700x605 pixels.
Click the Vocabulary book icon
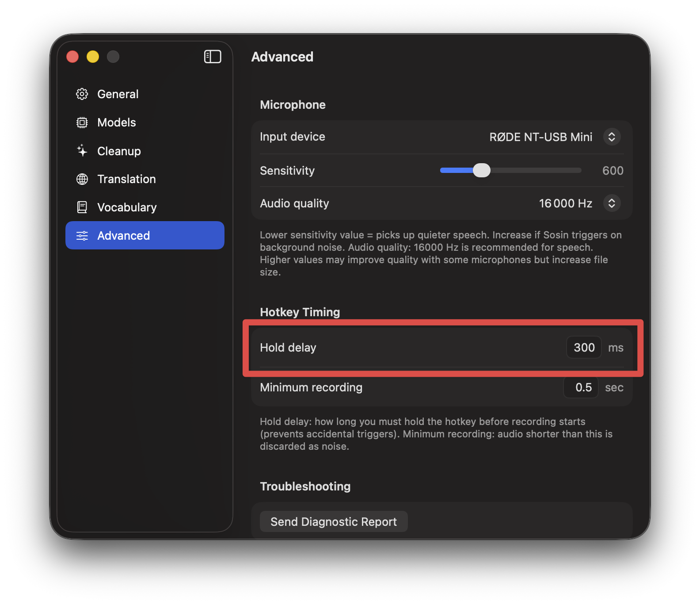pyautogui.click(x=82, y=207)
